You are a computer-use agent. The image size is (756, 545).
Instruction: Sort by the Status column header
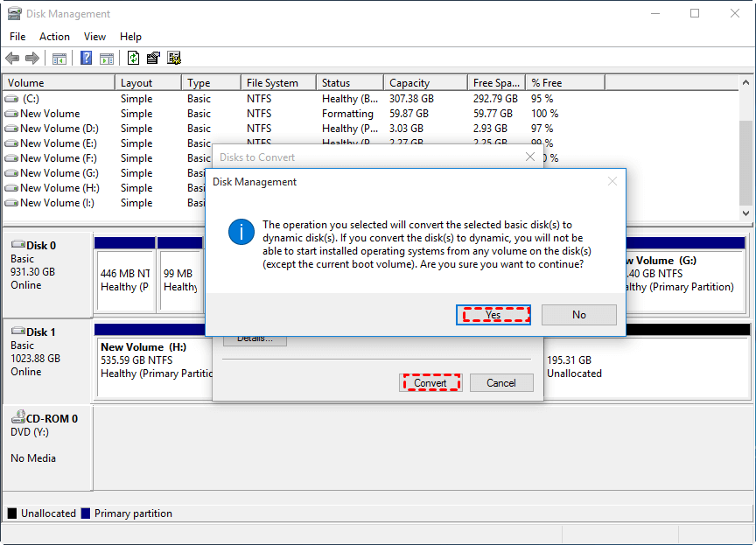click(350, 83)
